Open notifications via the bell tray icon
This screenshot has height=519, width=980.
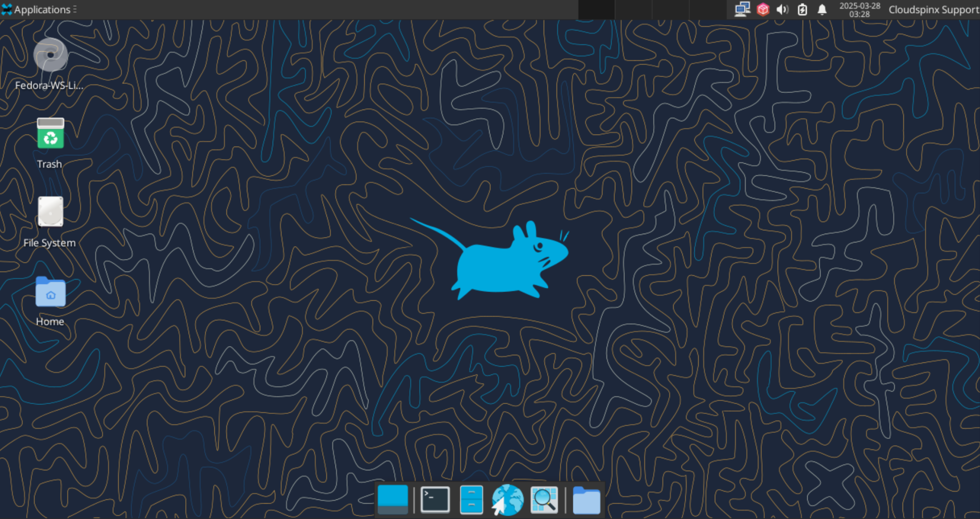point(822,9)
